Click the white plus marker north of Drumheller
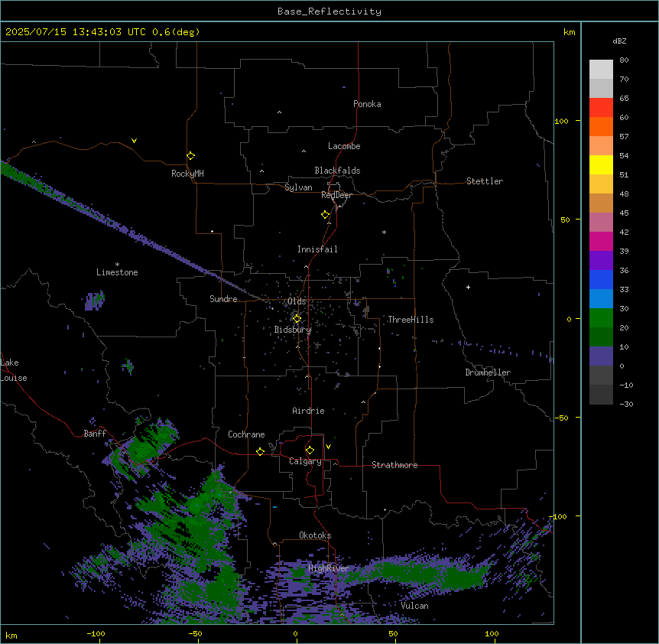The width and height of the screenshot is (659, 644). point(468,287)
